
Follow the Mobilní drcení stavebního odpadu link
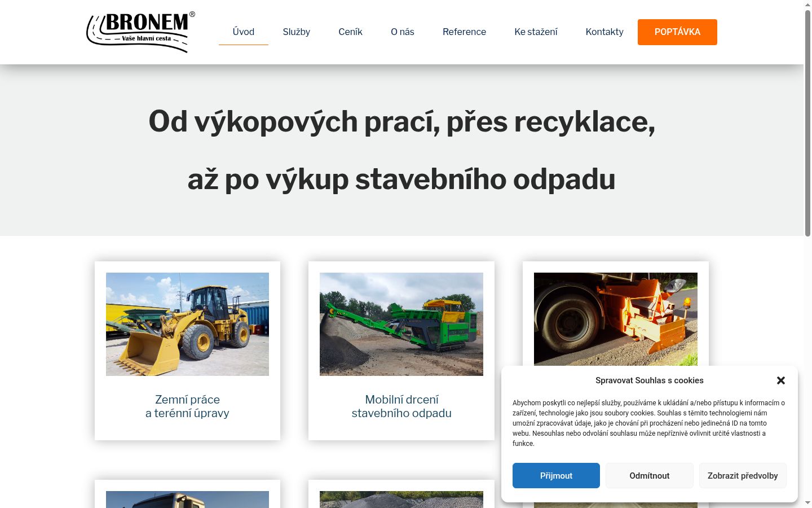tap(401, 406)
